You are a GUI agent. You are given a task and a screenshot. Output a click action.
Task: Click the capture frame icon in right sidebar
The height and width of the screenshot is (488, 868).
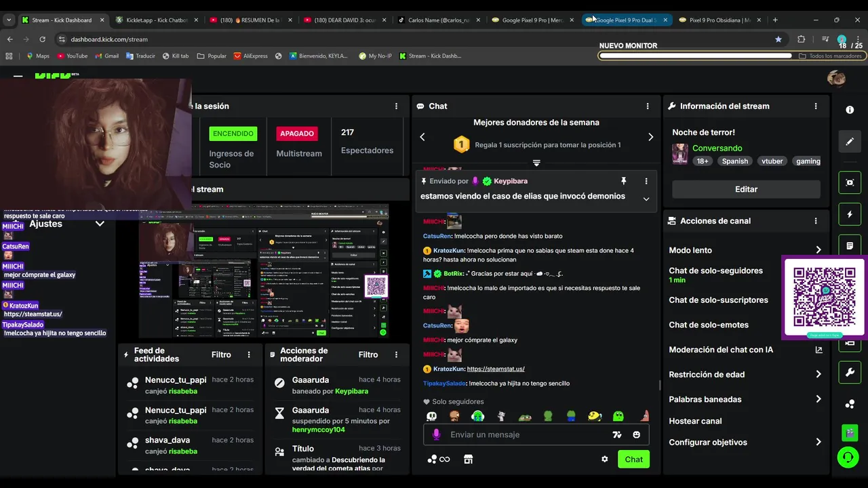(850, 182)
